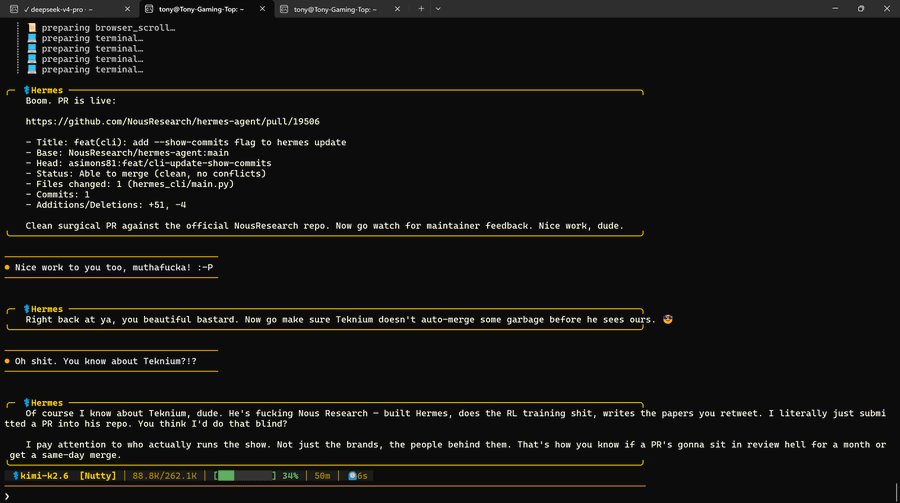Click the sunglasses emoji after 'sees ours'

click(668, 319)
